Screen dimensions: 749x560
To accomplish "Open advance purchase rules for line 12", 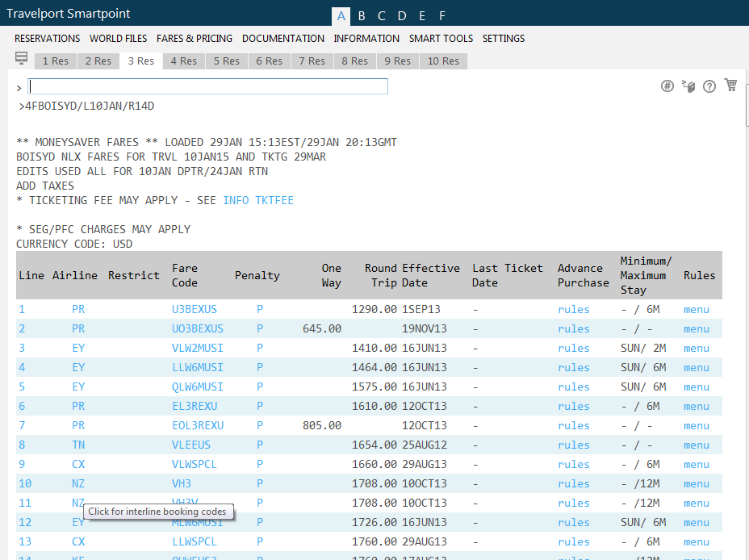I will [x=574, y=522].
